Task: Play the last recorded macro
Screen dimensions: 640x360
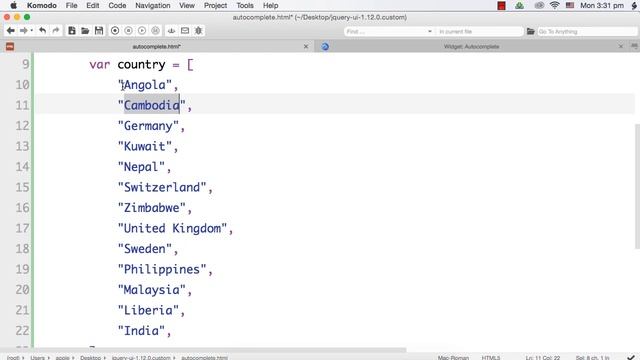Action: (x=142, y=31)
